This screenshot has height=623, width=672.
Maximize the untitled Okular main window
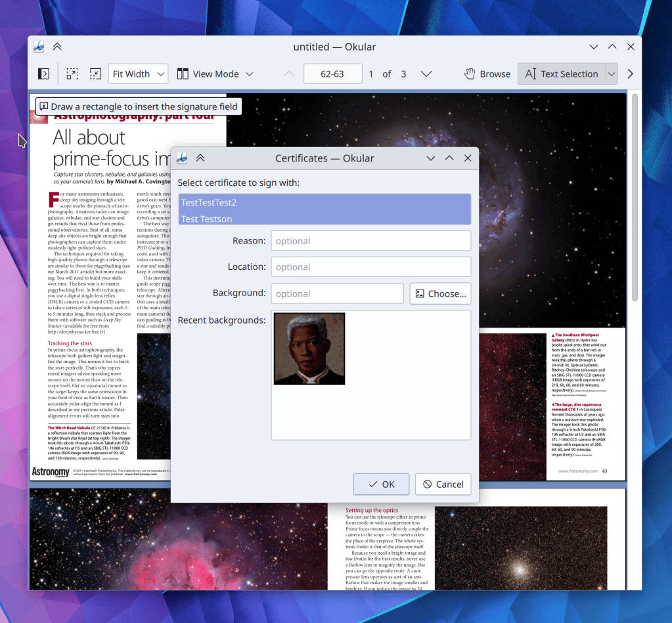point(612,47)
